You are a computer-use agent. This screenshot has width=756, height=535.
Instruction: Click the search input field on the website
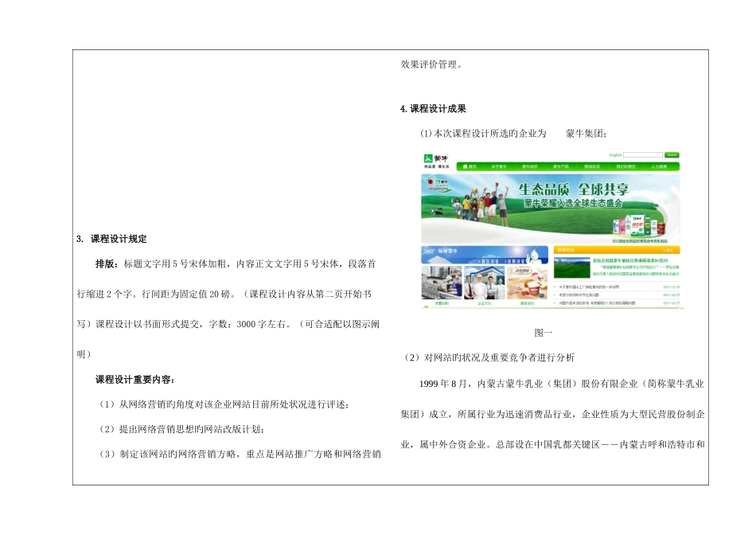click(643, 155)
